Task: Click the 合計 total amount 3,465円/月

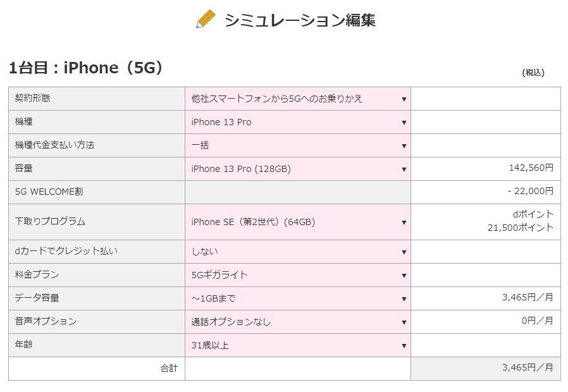Action: [527, 367]
